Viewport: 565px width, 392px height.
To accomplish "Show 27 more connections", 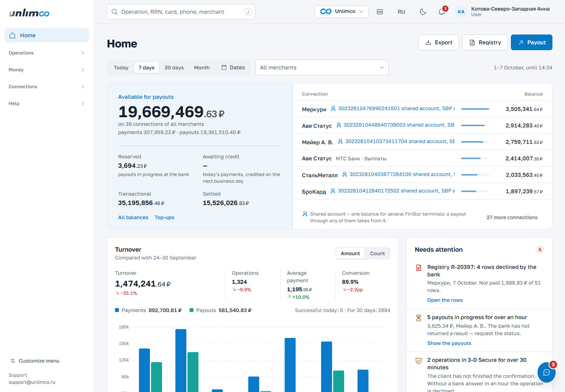I will coord(512,218).
